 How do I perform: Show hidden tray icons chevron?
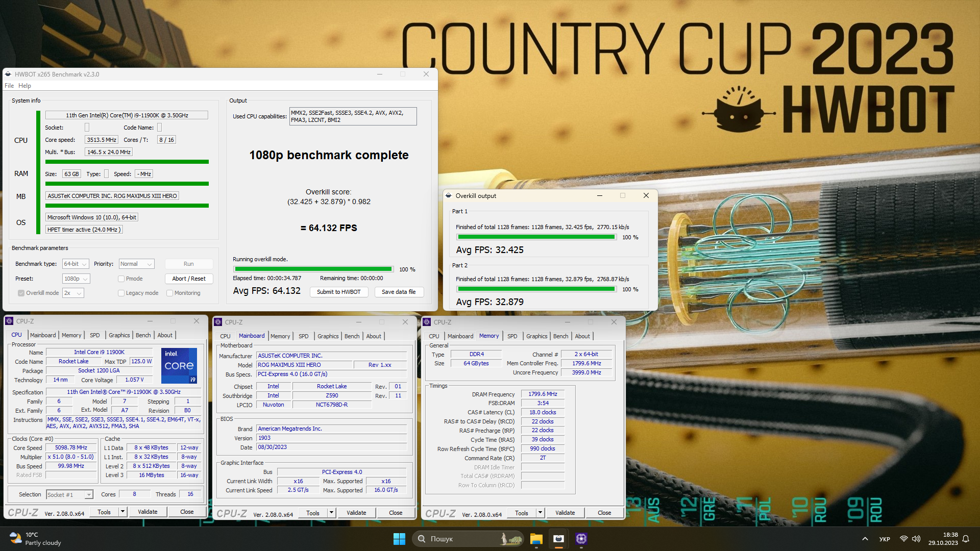pyautogui.click(x=865, y=539)
